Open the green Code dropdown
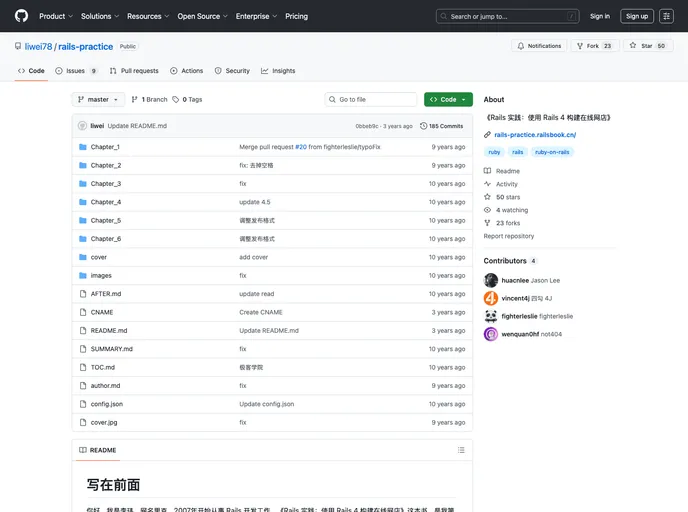The image size is (688, 512). coord(448,100)
